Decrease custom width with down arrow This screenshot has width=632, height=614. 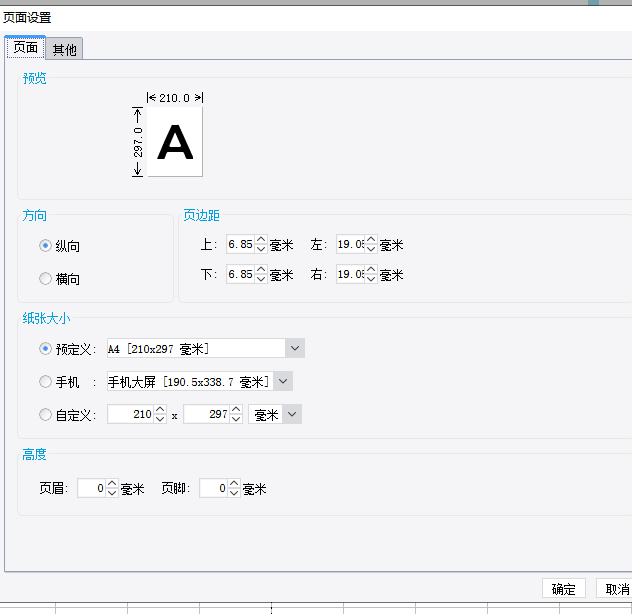(x=160, y=419)
